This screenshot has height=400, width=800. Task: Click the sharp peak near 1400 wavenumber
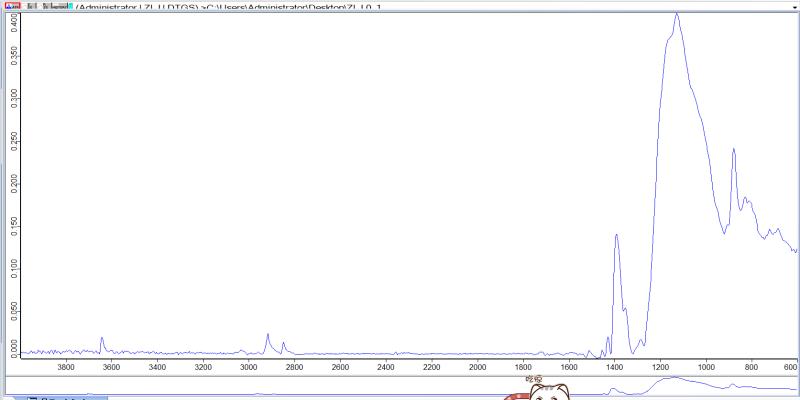tap(616, 236)
